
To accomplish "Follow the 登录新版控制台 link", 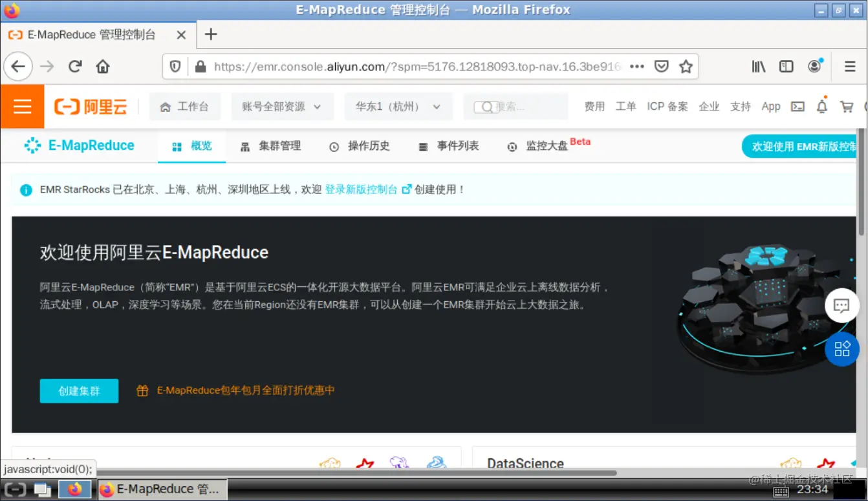I will click(361, 189).
